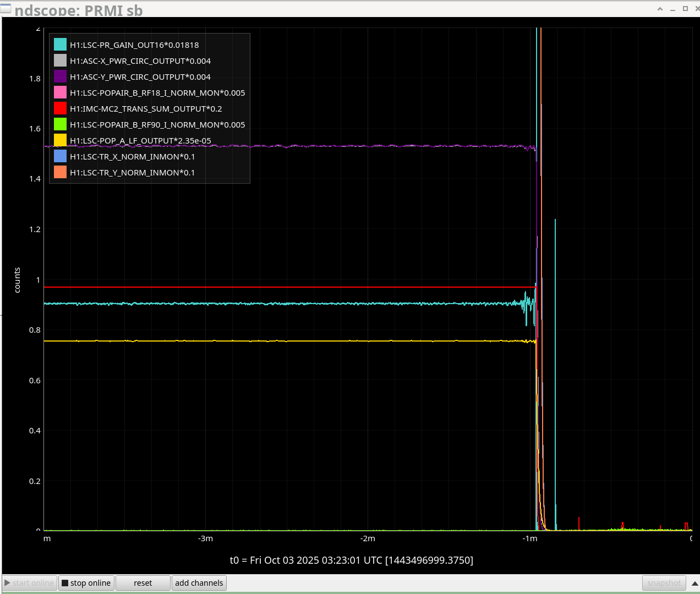Click the blue LSC-TR_X_NORM_INMON legend swatch
The width and height of the screenshot is (700, 594).
(x=61, y=157)
